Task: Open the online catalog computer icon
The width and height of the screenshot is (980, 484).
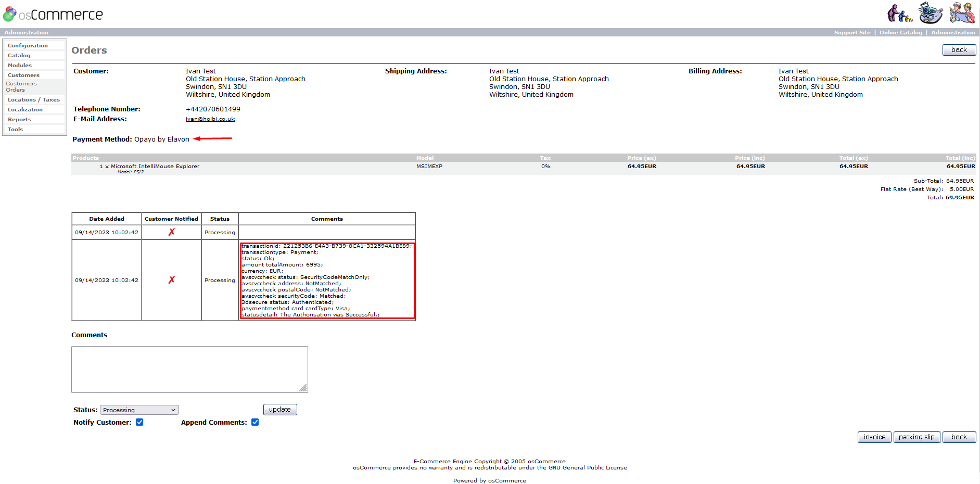Action: tap(931, 12)
